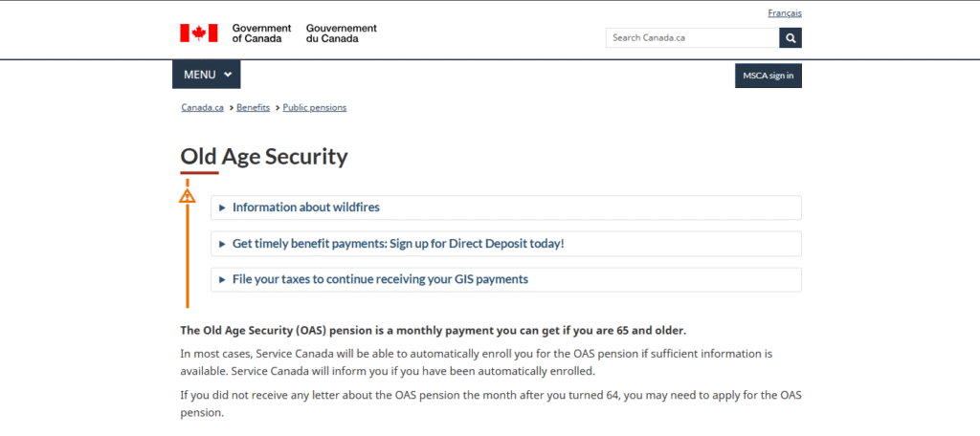980x436 pixels.
Task: Go to Benefits breadcrumb link
Action: pos(253,107)
